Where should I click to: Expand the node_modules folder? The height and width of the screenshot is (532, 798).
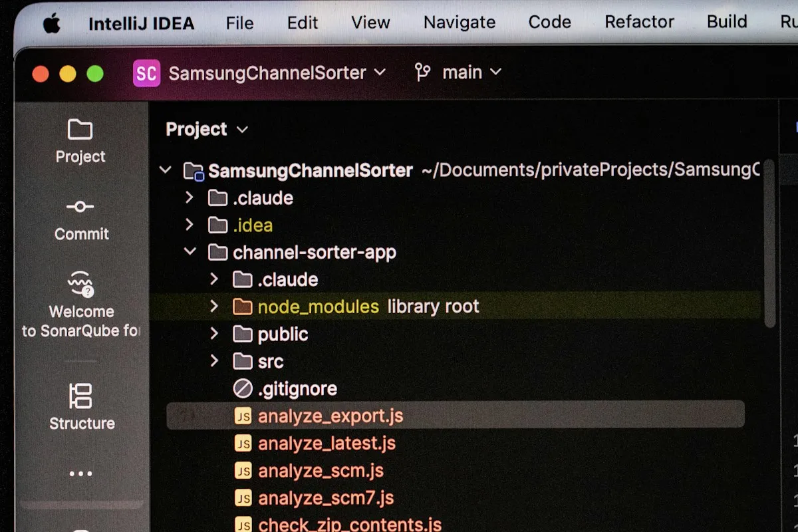pyautogui.click(x=214, y=307)
